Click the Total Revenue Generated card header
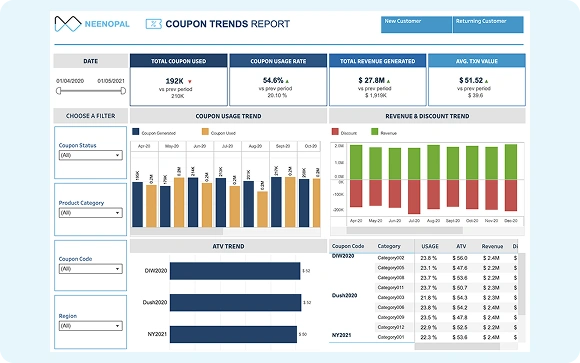The width and height of the screenshot is (580, 363). click(377, 61)
